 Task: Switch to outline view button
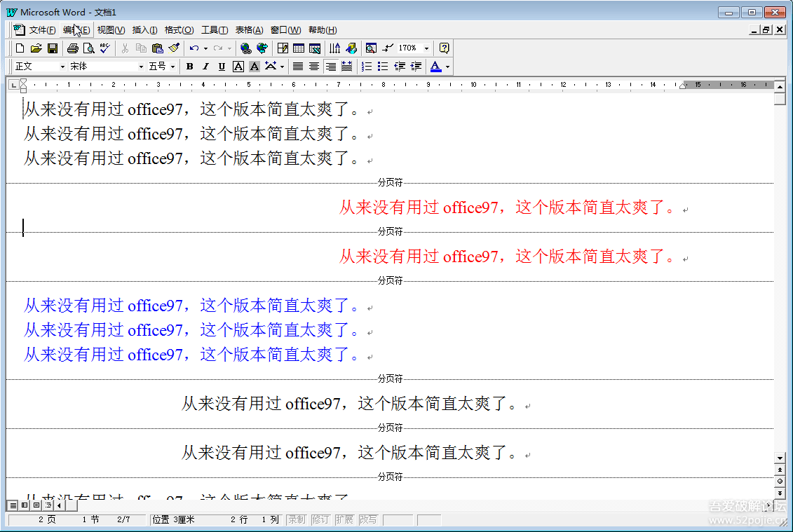point(48,505)
